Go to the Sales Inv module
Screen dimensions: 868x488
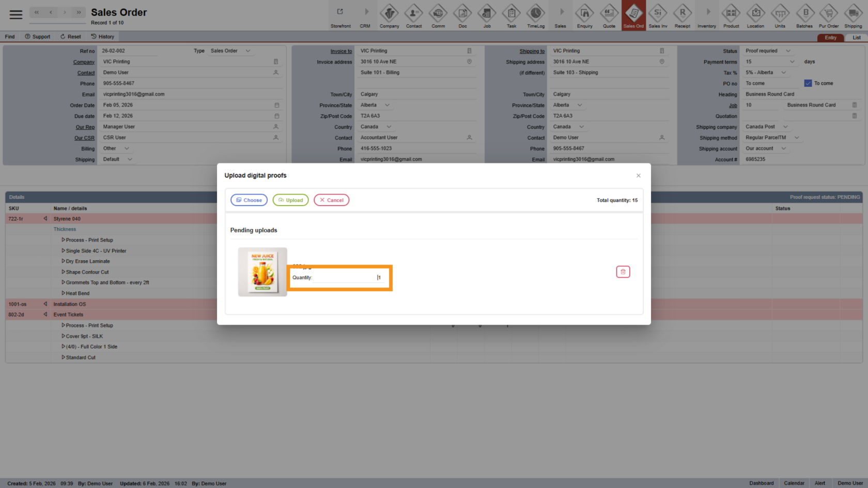click(658, 15)
